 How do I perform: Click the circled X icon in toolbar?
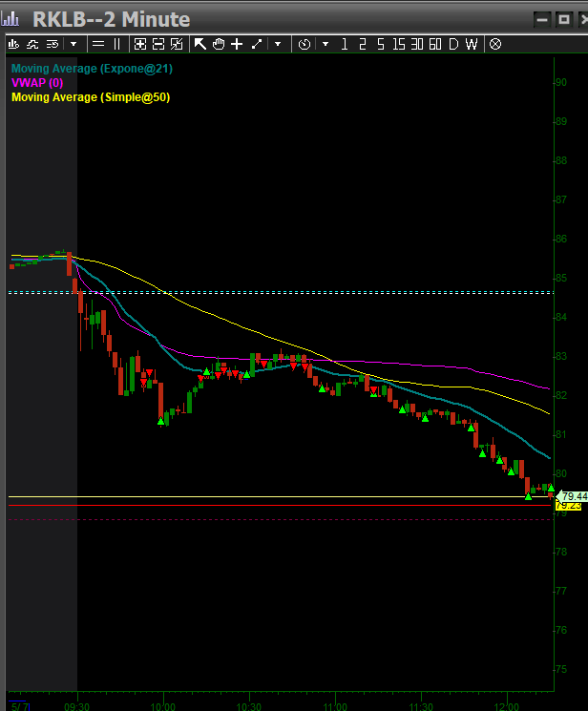495,44
